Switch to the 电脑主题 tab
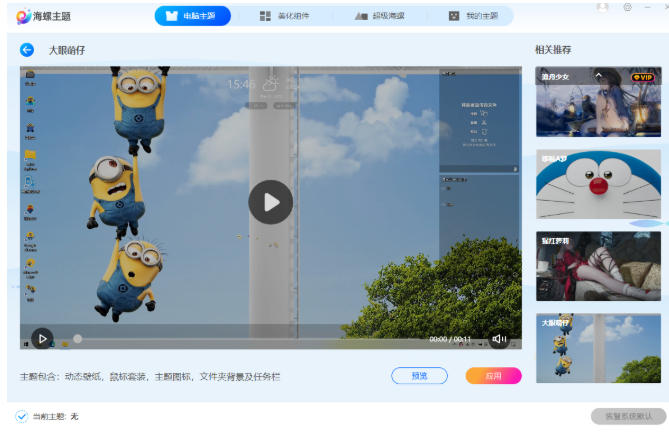The image size is (669, 438). 193,16
